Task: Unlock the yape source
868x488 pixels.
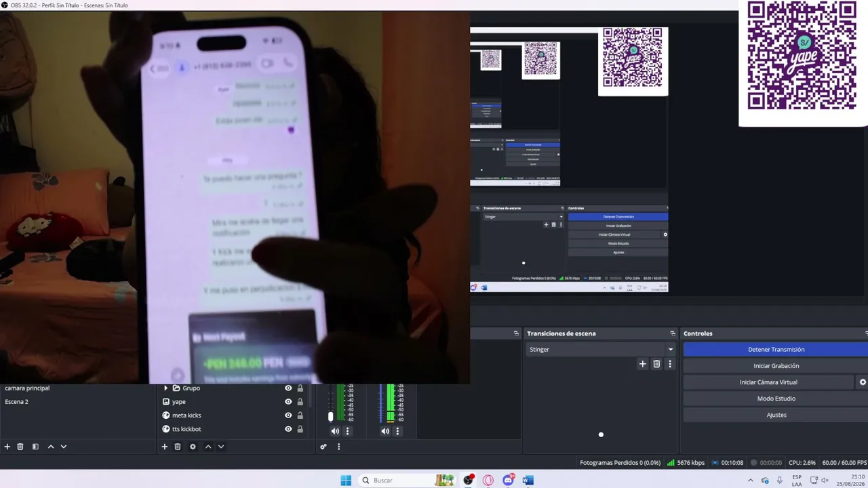Action: [x=300, y=402]
